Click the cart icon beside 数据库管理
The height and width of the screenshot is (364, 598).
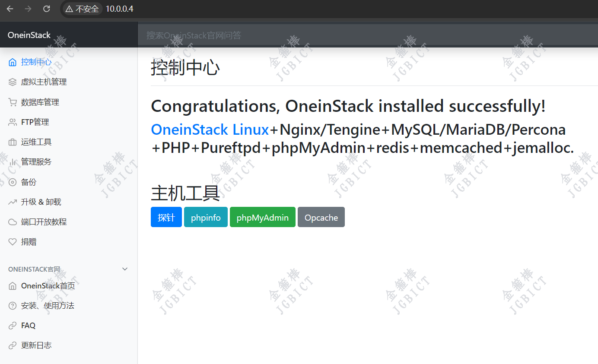click(x=13, y=102)
